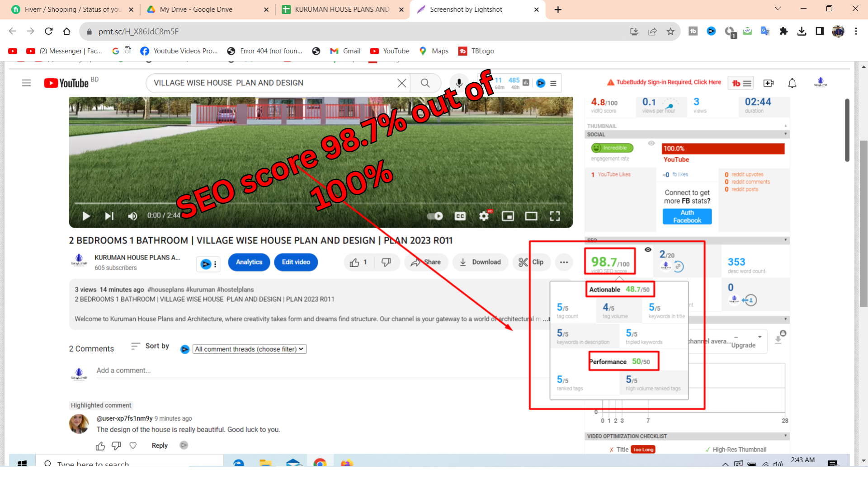This screenshot has width=868, height=488.
Task: Share the video
Action: 425,262
